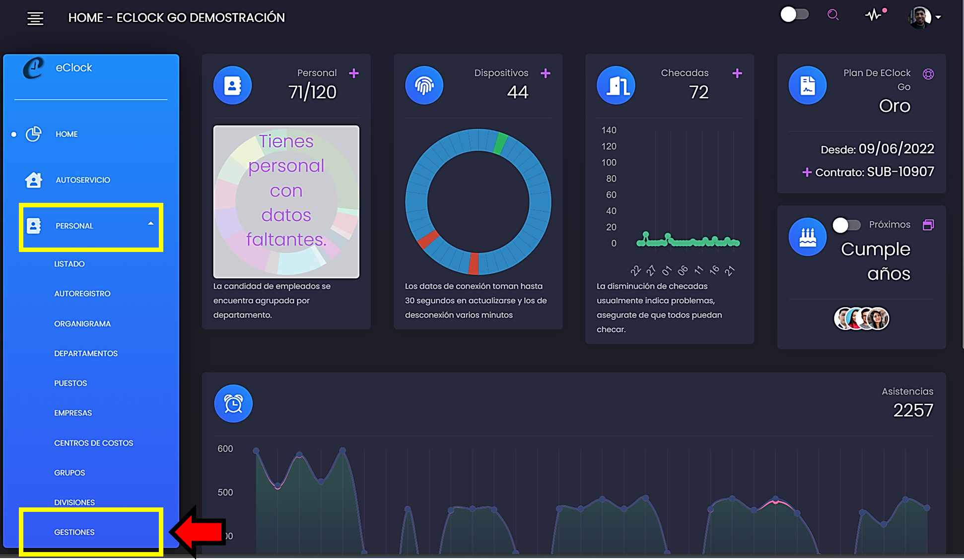Open CENTROS DE COSTOS submenu item

pyautogui.click(x=94, y=443)
